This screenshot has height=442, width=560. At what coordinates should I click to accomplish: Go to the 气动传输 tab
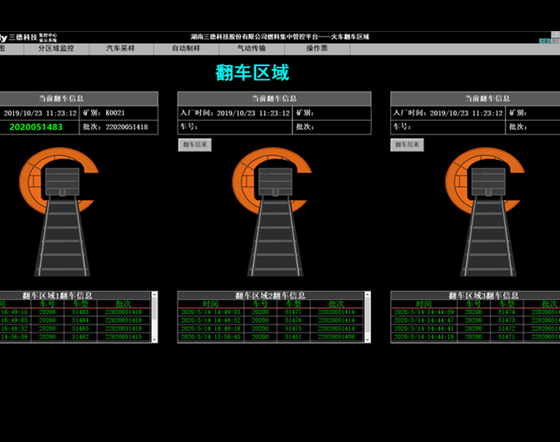[251, 49]
